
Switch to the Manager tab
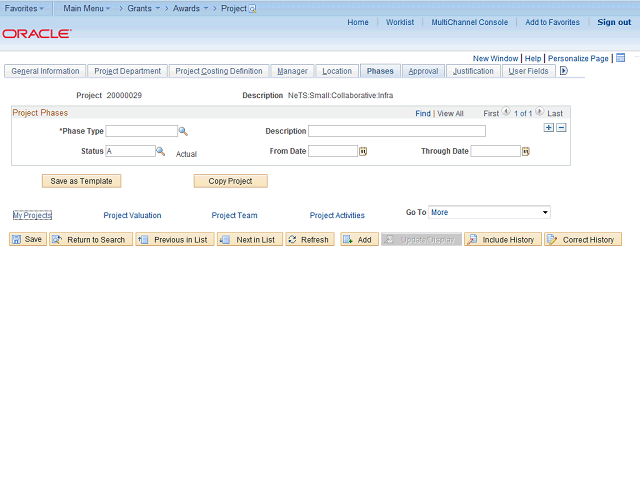tap(292, 71)
